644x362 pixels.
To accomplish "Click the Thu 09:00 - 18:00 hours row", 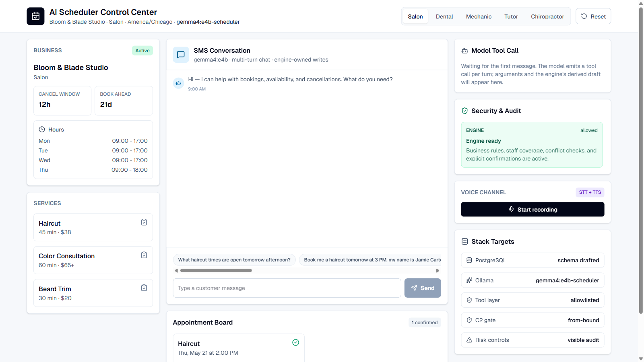I will (93, 170).
